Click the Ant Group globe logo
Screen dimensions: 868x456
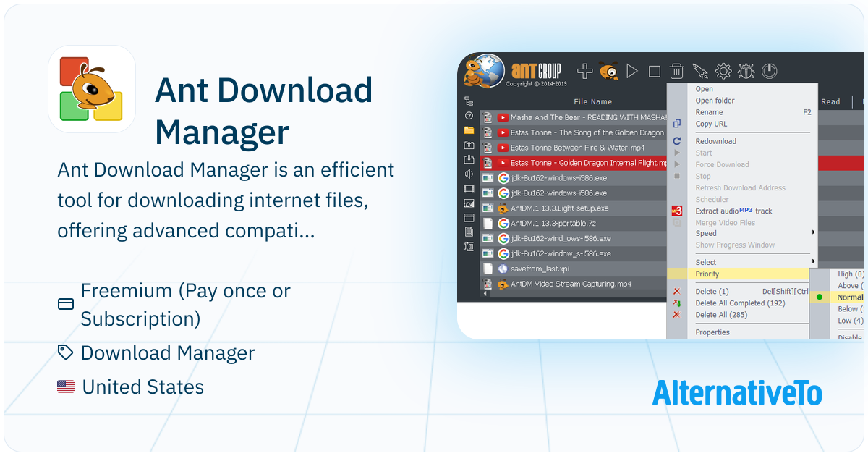[x=484, y=71]
